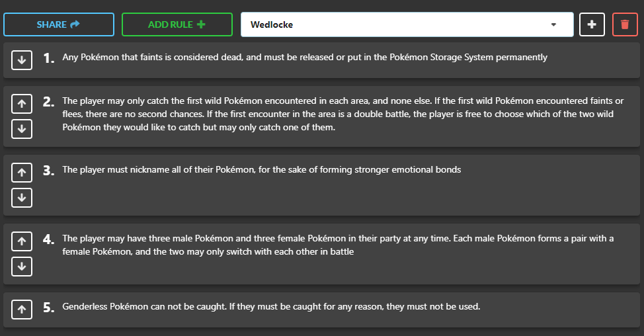Viewport: 644px width, 336px height.
Task: Click the ADD RULE button
Action: point(177,24)
